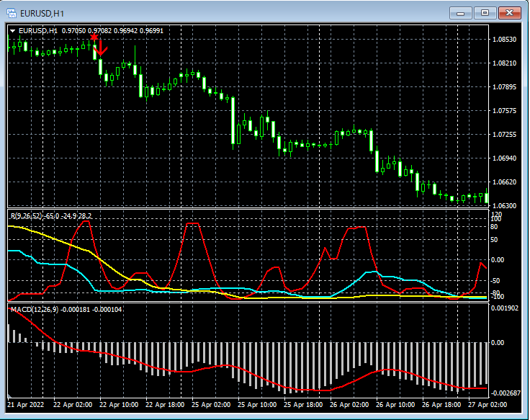Click the -0.002687 MACD scale value
The width and height of the screenshot is (530, 420).
pyautogui.click(x=507, y=393)
